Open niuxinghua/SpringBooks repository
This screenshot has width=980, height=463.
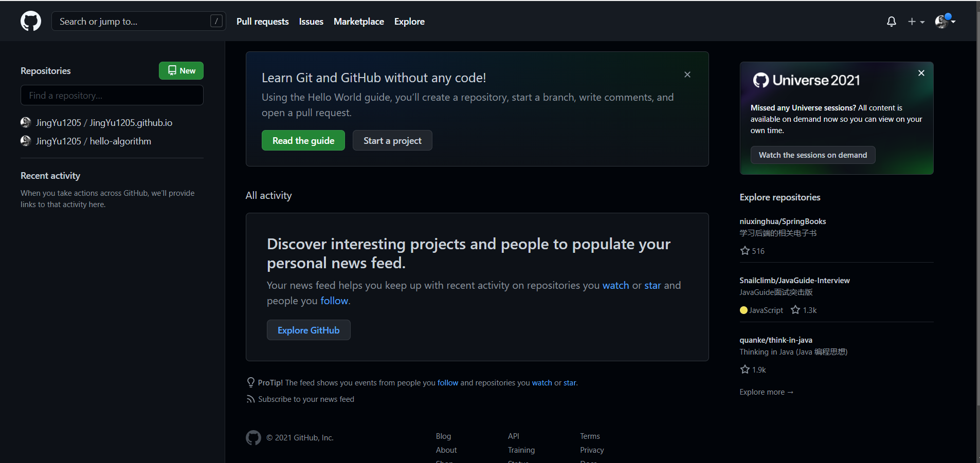[783, 221]
